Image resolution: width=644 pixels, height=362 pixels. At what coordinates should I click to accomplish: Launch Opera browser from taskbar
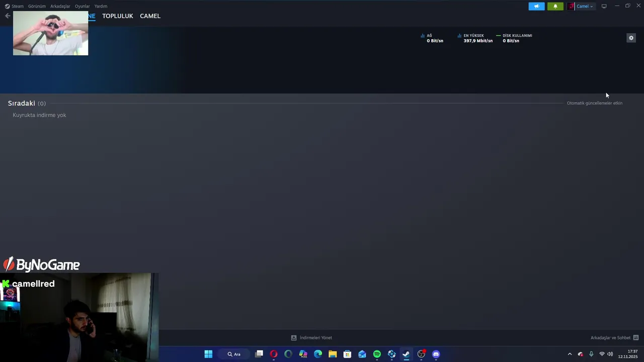coord(274,354)
